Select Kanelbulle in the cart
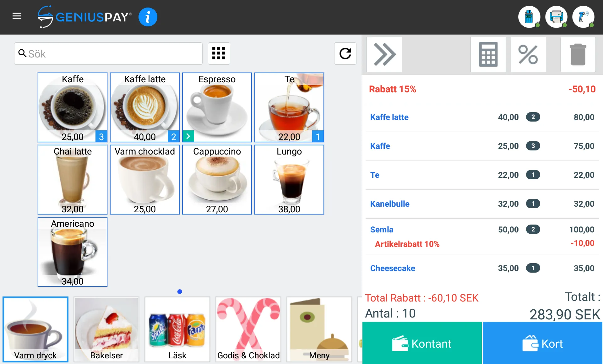This screenshot has width=603, height=364. click(482, 204)
